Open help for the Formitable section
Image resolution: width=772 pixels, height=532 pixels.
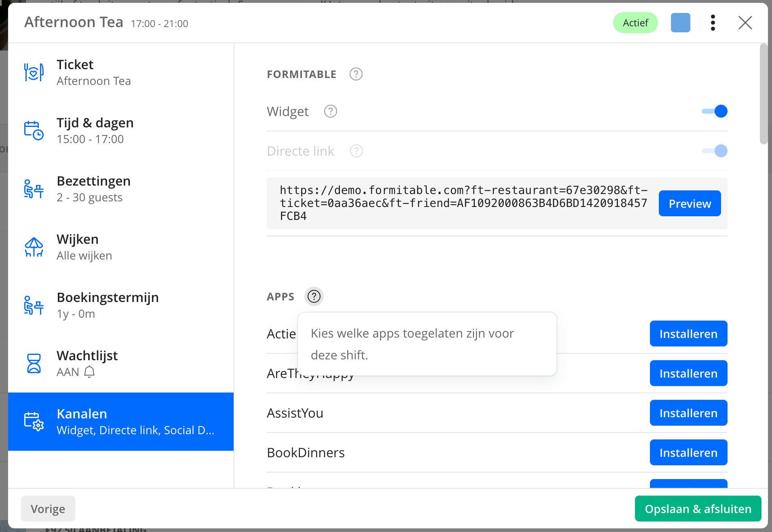tap(356, 74)
